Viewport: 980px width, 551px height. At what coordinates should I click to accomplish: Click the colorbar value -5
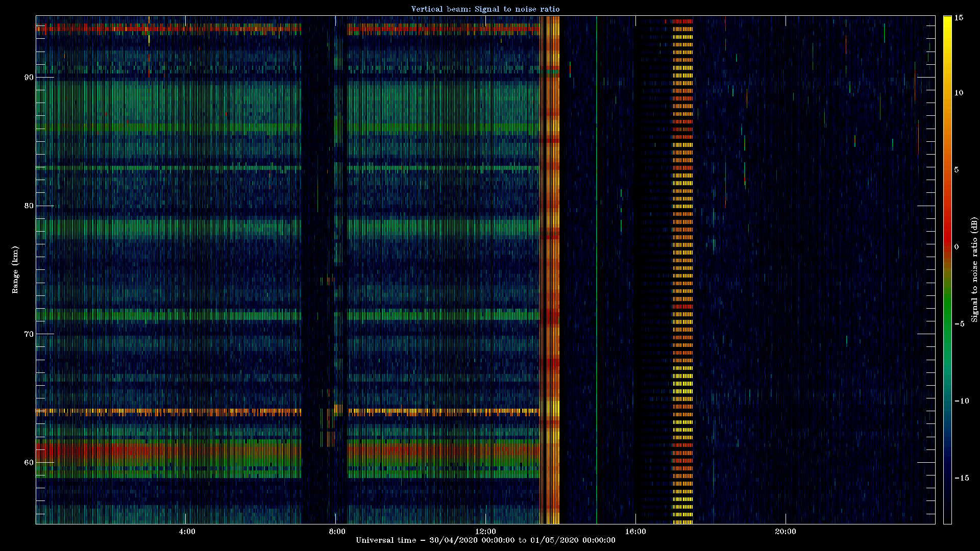[x=959, y=323]
